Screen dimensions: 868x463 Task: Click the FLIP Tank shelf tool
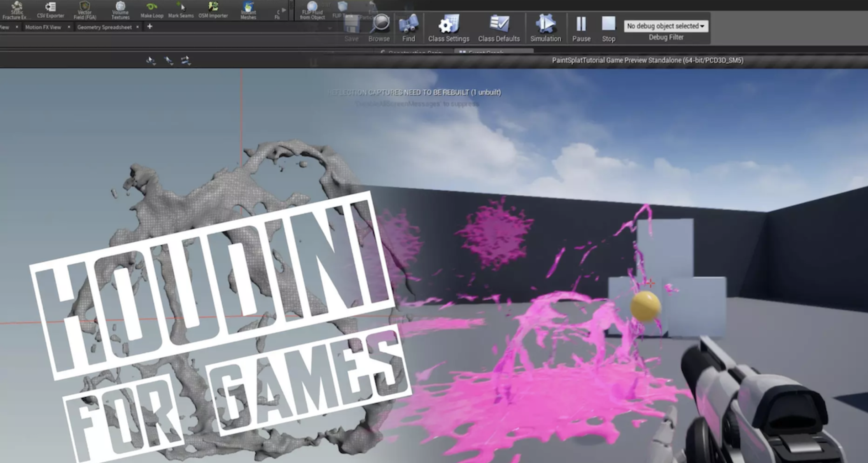tap(343, 10)
